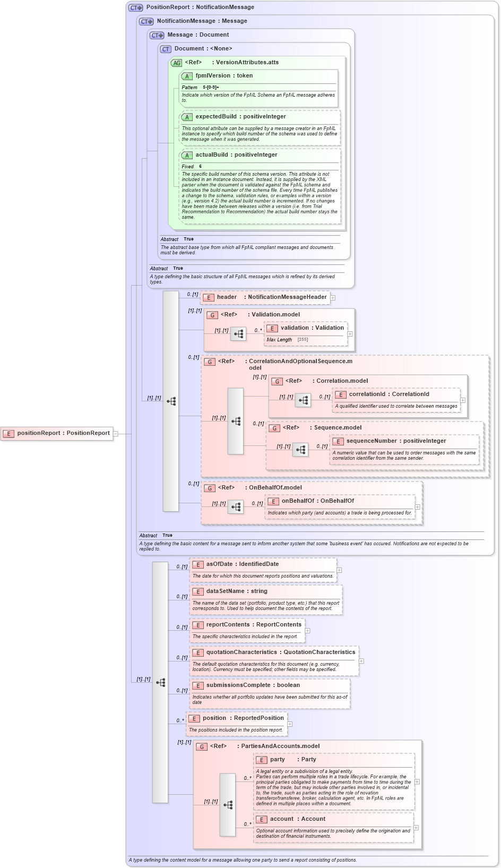Click the E icon beside reportContents
The image size is (501, 868).
(198, 625)
